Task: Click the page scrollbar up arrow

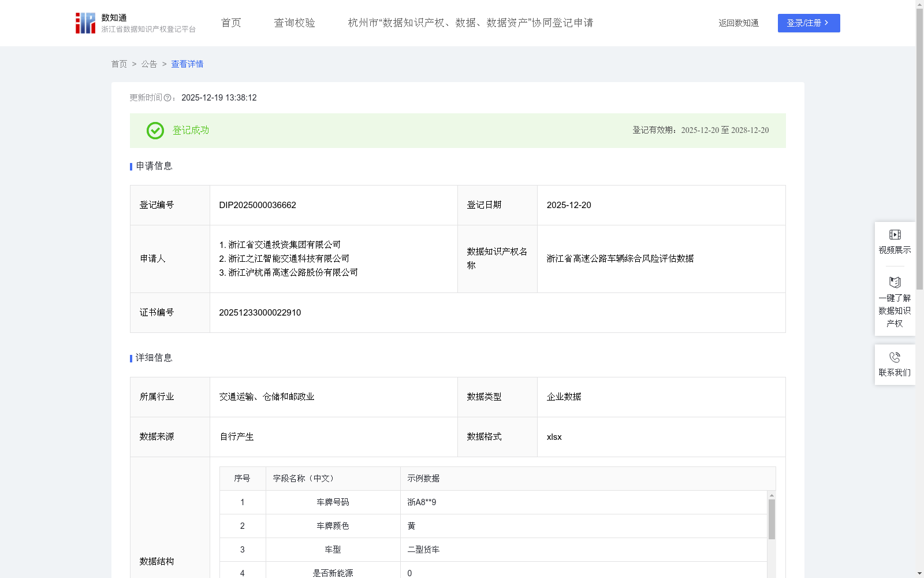Action: (919, 4)
